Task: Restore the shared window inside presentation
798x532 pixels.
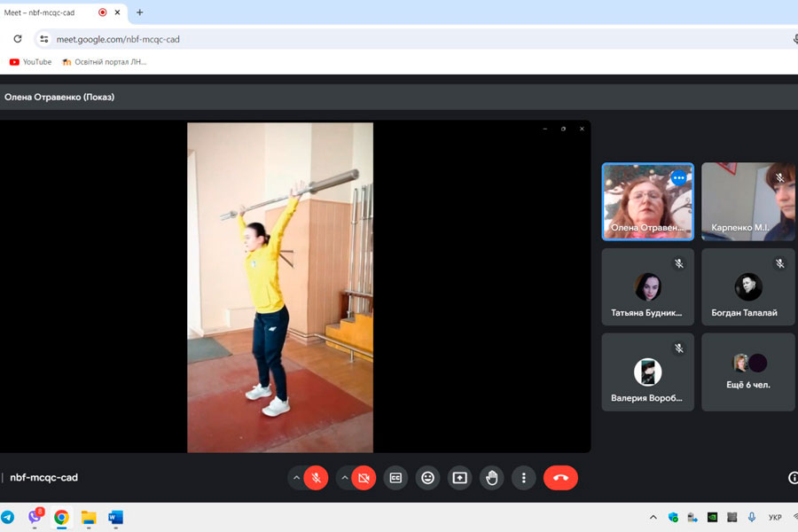Action: click(x=563, y=129)
